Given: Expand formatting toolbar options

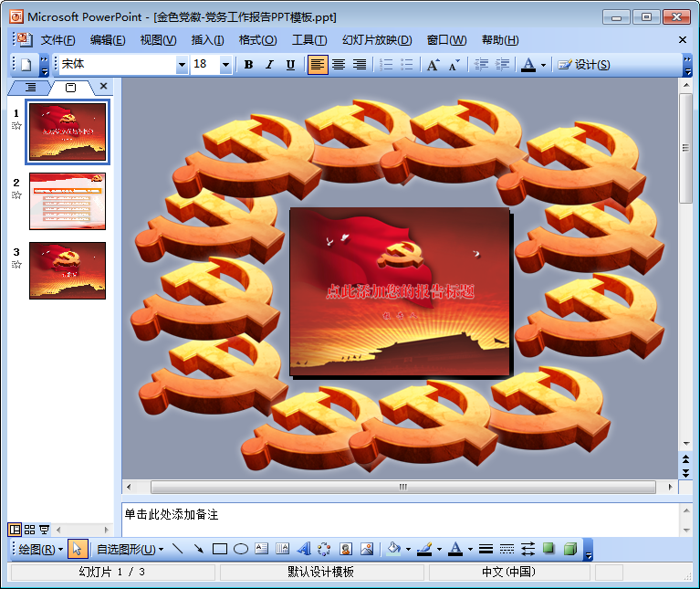Looking at the screenshot, I should pos(688,65).
